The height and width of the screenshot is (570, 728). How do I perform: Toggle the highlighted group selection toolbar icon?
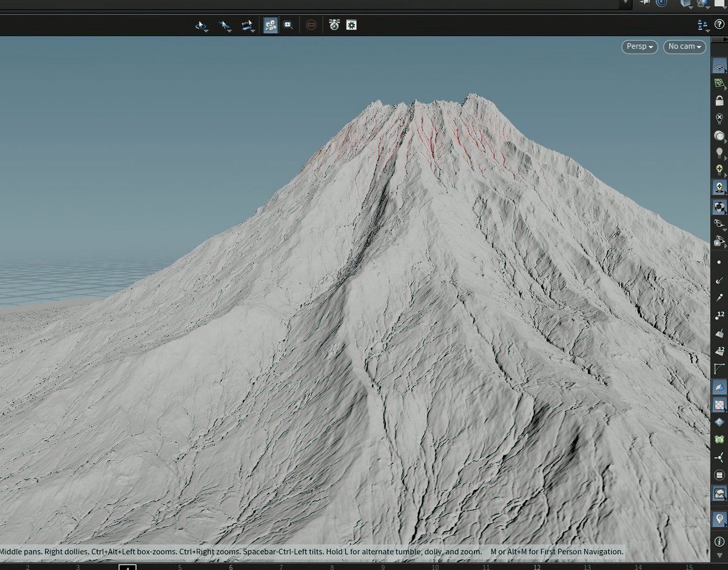coord(271,25)
